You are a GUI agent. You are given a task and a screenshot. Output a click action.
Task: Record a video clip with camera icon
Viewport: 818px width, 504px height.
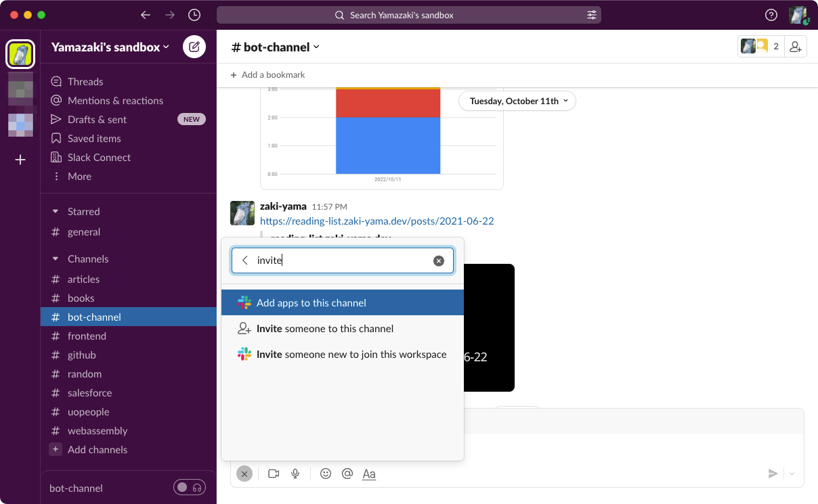[274, 474]
